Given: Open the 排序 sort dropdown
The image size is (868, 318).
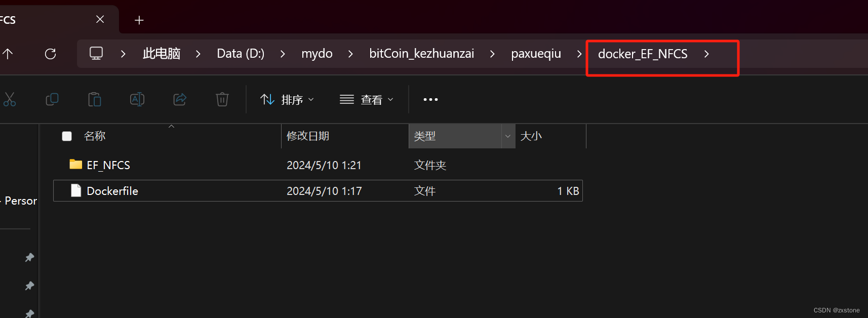Looking at the screenshot, I should pyautogui.click(x=287, y=100).
